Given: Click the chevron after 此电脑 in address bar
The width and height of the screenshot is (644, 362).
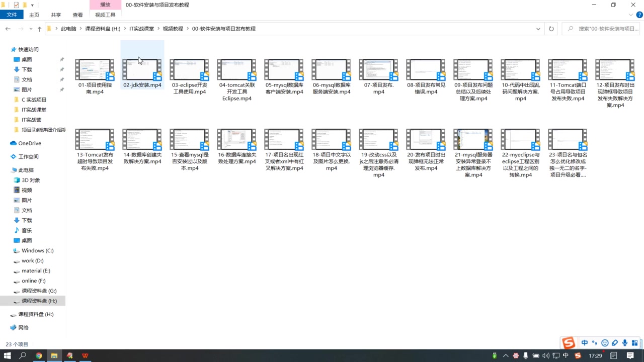Looking at the screenshot, I should coord(80,29).
